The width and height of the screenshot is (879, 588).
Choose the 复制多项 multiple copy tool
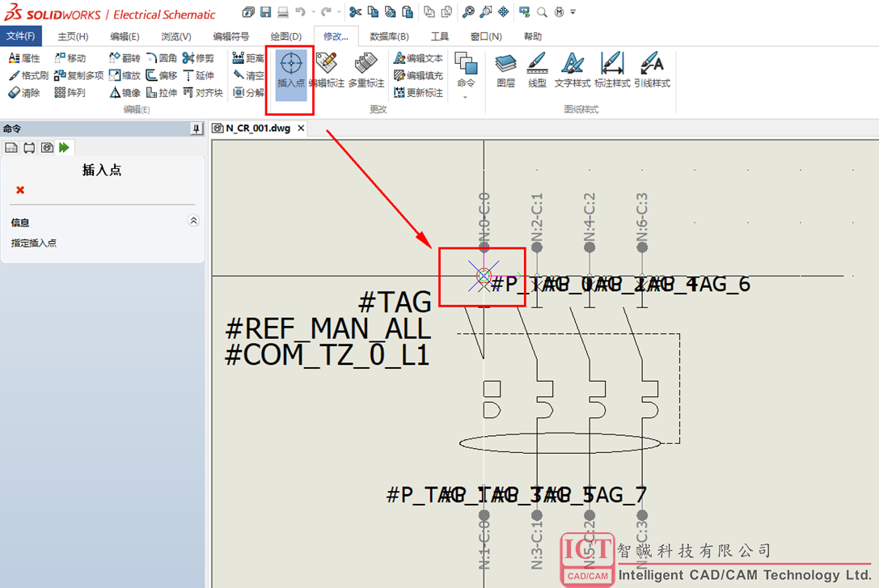(x=79, y=75)
